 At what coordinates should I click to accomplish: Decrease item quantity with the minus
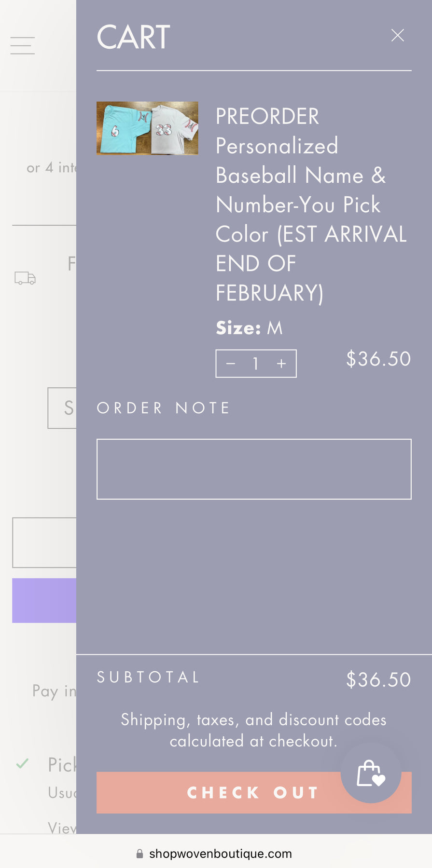231,364
